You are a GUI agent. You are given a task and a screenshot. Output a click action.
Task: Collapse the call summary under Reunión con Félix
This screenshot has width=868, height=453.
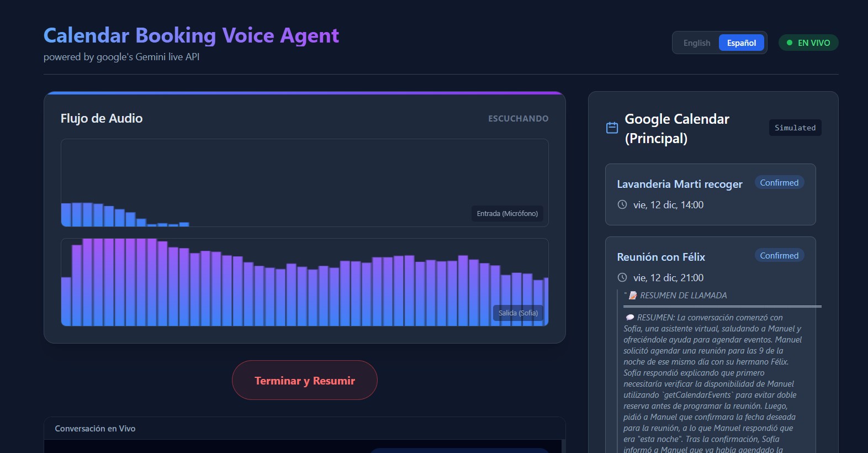[x=683, y=295]
